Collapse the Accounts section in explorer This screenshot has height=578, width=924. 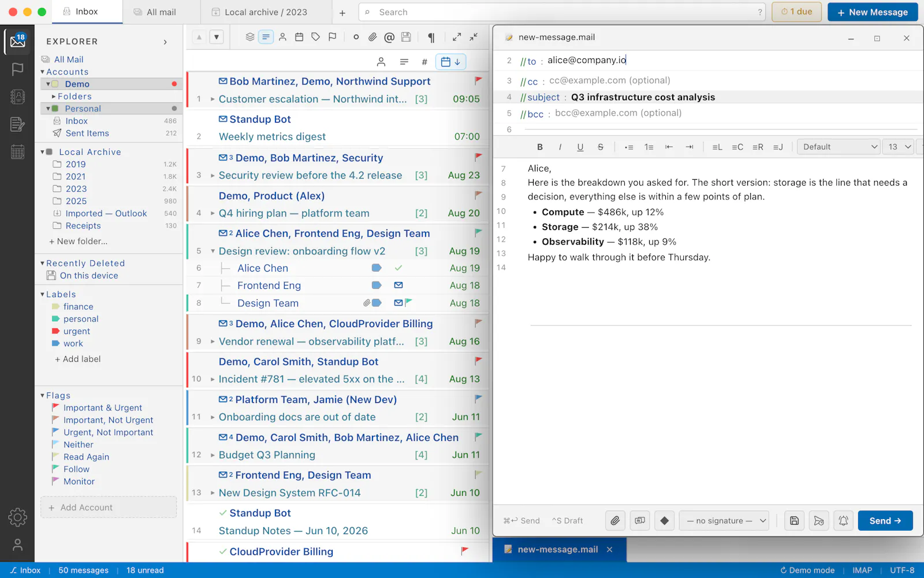point(42,72)
